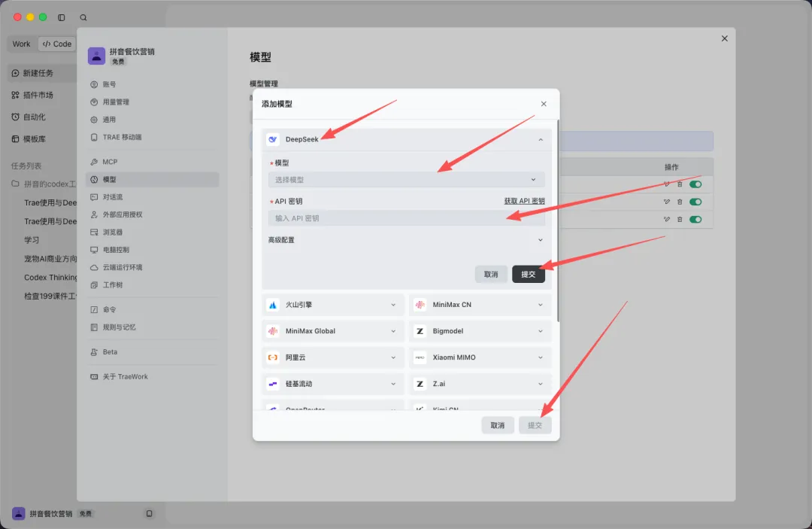Click the 新建任务 icon in left sidebar

(x=16, y=73)
